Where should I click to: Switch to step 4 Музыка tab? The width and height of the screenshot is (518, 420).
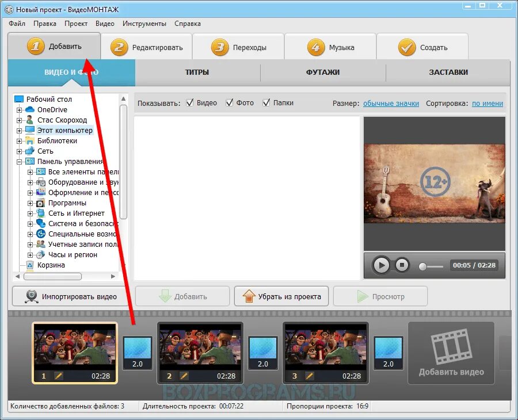tap(330, 47)
